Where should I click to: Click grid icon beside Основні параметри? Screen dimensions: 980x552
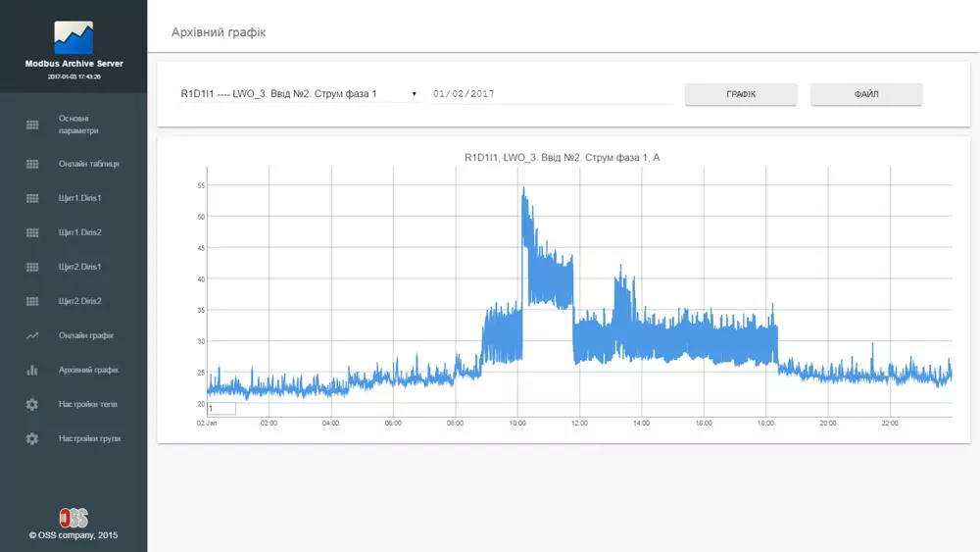[32, 125]
